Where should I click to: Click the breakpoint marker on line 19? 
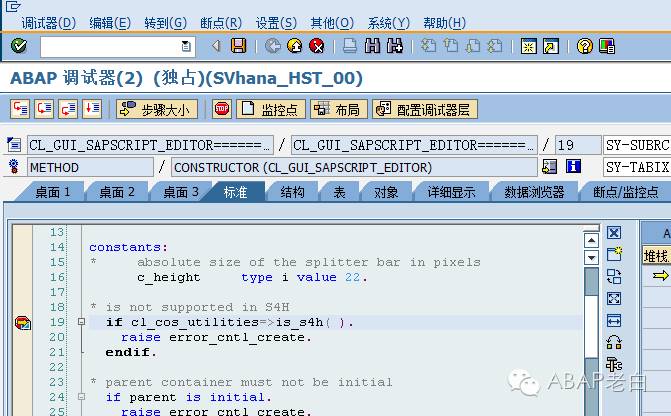[x=23, y=322]
